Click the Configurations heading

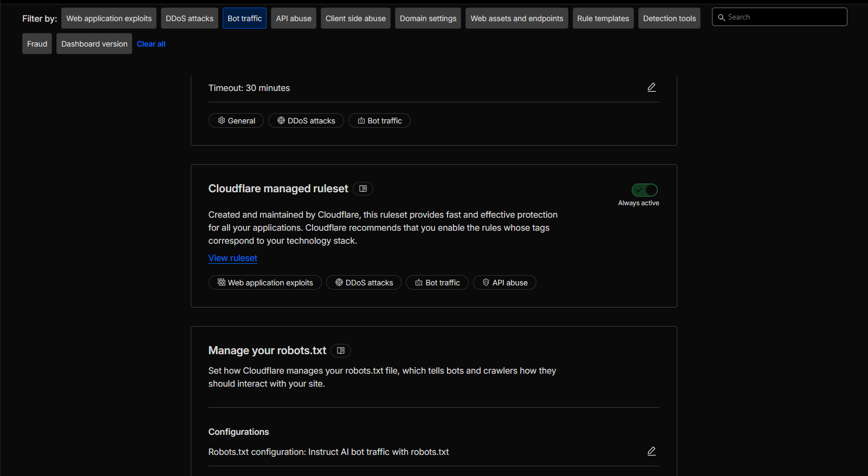239,432
